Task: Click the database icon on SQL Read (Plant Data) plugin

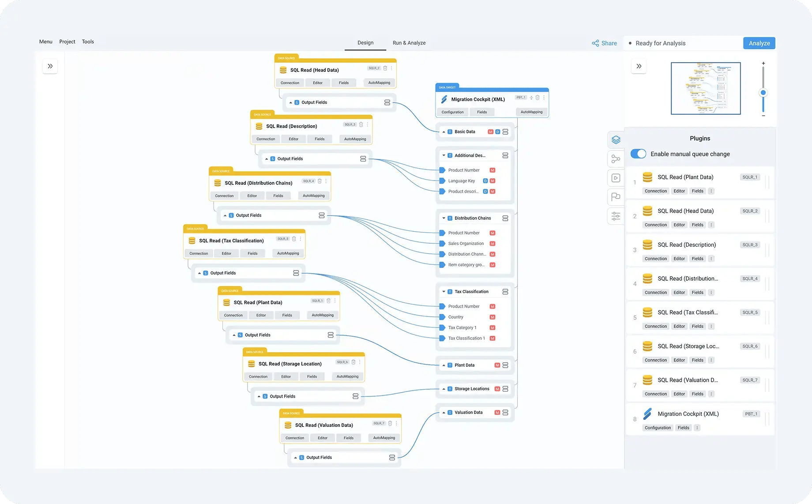Action: (647, 177)
